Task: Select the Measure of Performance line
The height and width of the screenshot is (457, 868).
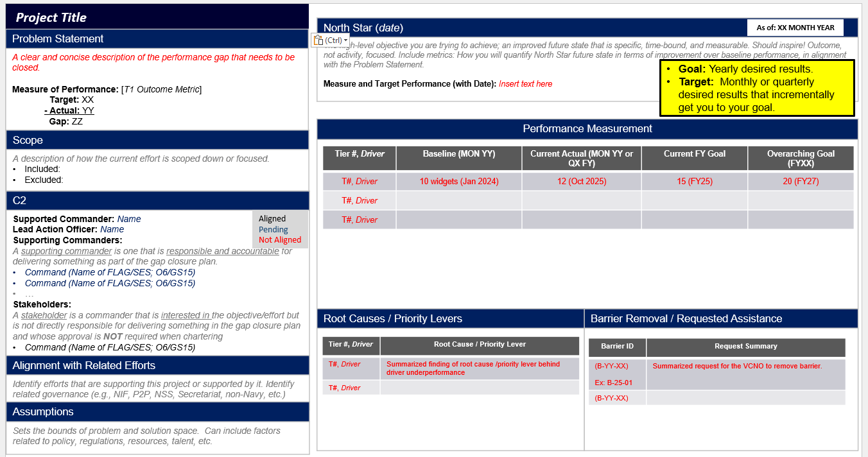Action: click(x=107, y=89)
